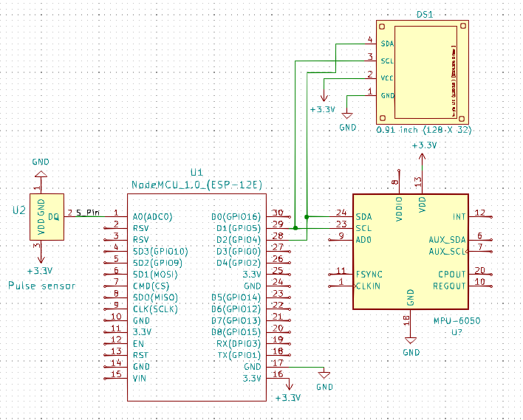Select the U1 reference label
This screenshot has width=523, height=420.
pyautogui.click(x=196, y=172)
